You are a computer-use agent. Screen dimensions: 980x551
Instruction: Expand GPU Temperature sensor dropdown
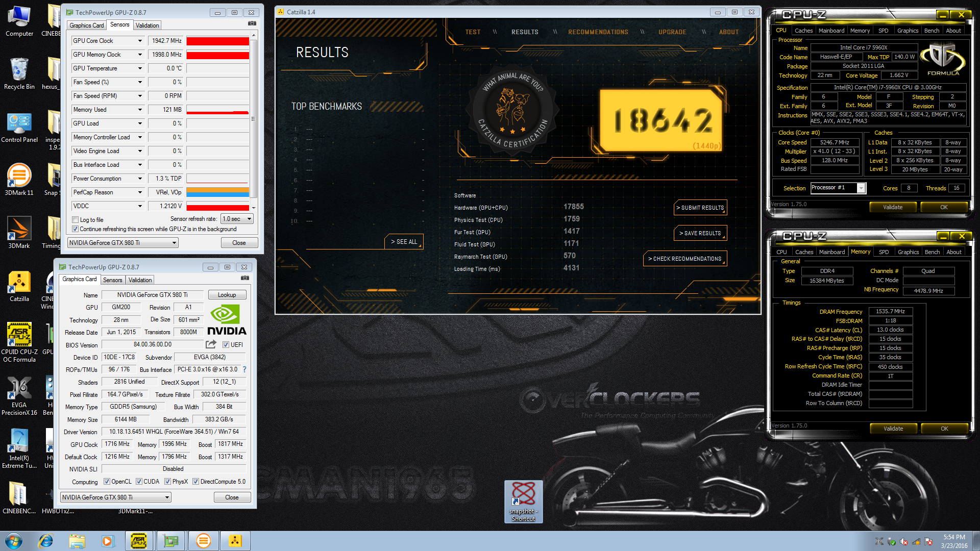click(140, 68)
